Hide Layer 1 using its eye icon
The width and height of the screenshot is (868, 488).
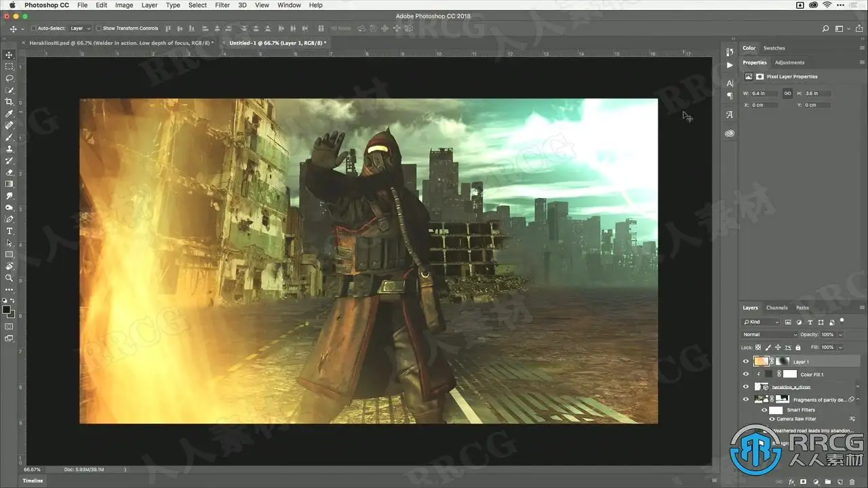point(746,362)
